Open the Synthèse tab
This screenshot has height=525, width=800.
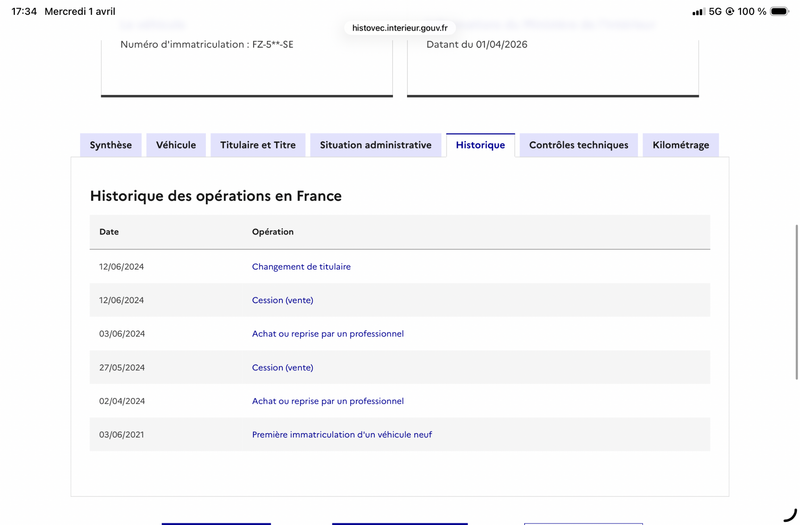111,145
